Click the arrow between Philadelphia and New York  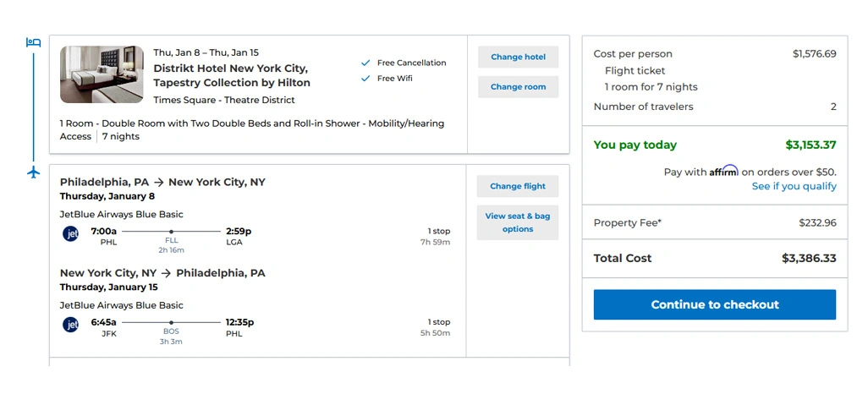click(159, 183)
